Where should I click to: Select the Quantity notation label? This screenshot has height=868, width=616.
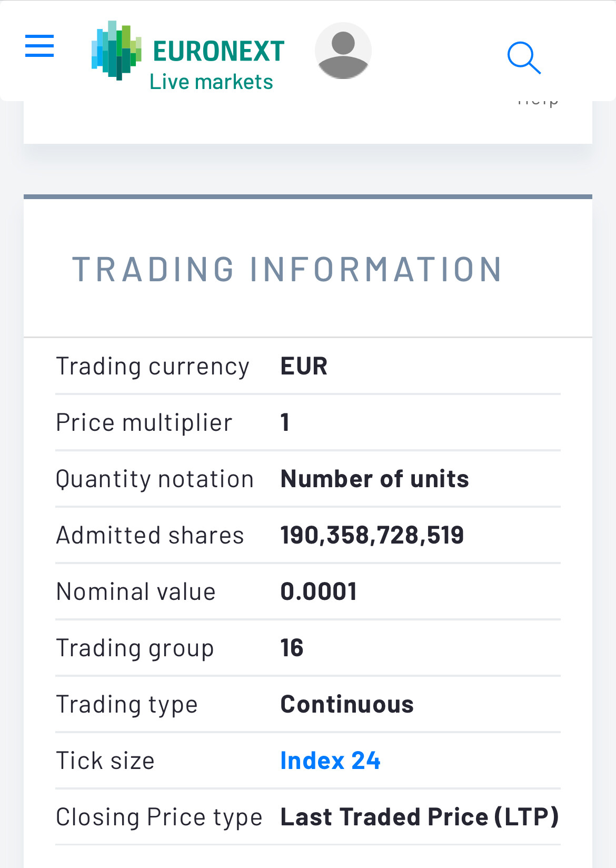pyautogui.click(x=155, y=479)
